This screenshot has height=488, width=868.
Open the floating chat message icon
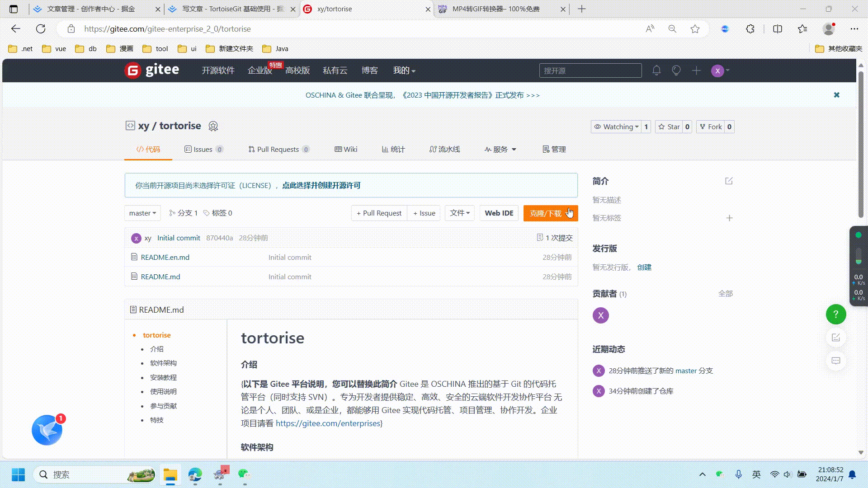click(x=836, y=361)
